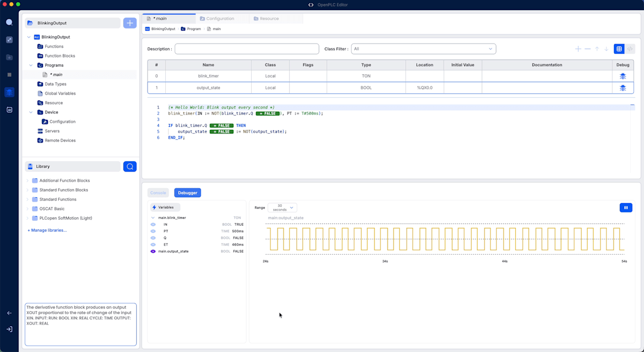Viewport: 644px width, 352px height.
Task: Expand Standard Functions library
Action: [27, 199]
